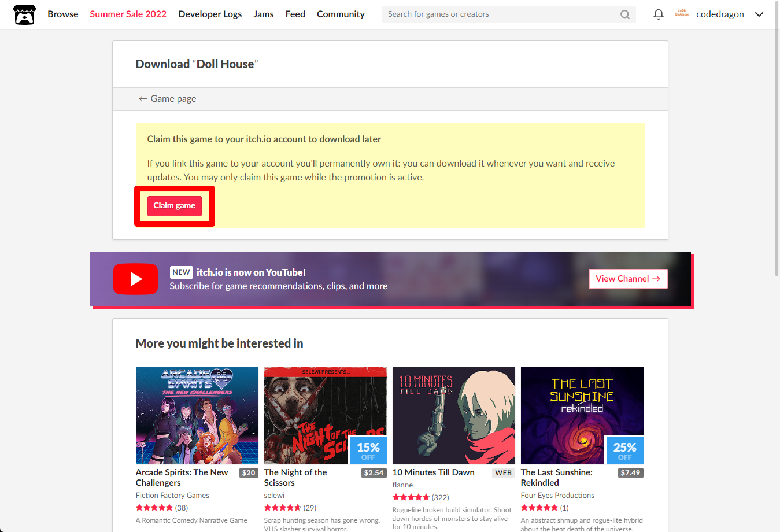
Task: Open flanne creator link
Action: 402,485
